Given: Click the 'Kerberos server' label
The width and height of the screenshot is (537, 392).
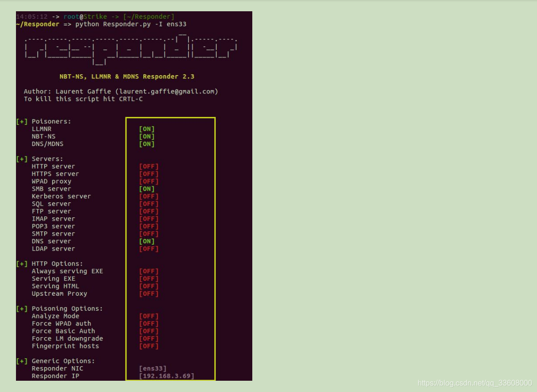Looking at the screenshot, I should pyautogui.click(x=61, y=197).
